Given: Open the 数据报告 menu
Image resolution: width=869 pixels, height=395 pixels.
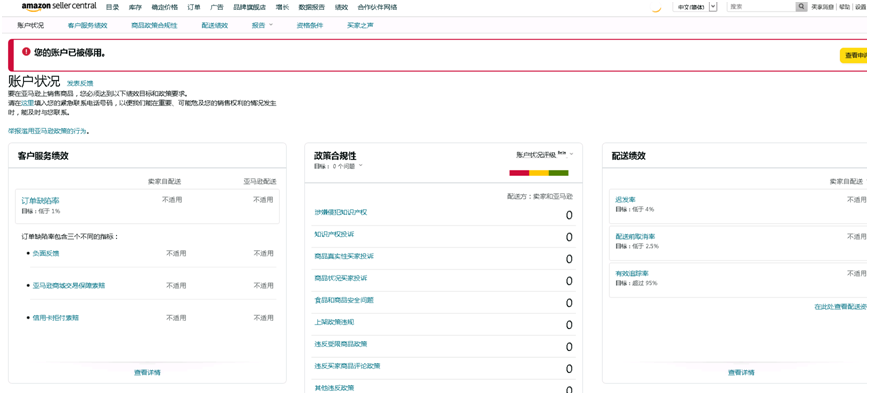Looking at the screenshot, I should pyautogui.click(x=311, y=7).
